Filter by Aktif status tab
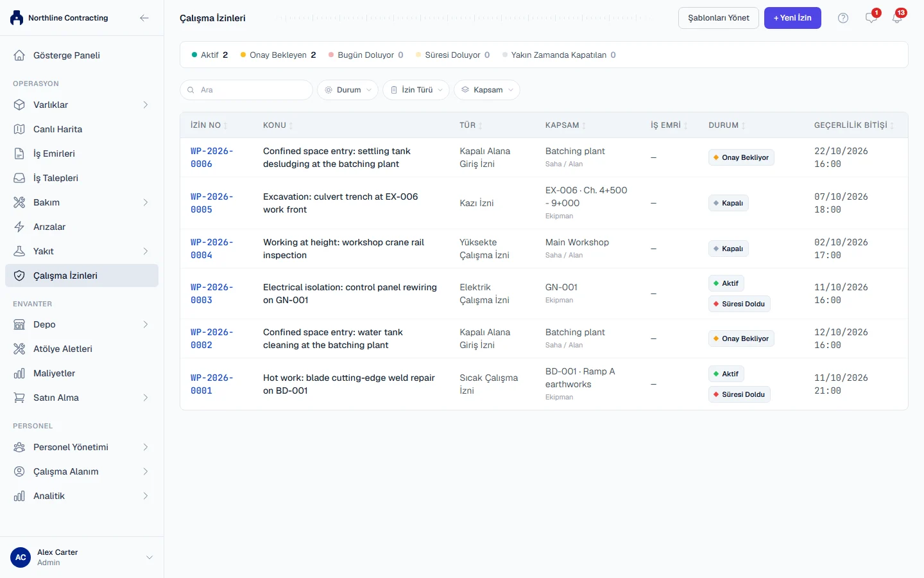 pyautogui.click(x=210, y=55)
